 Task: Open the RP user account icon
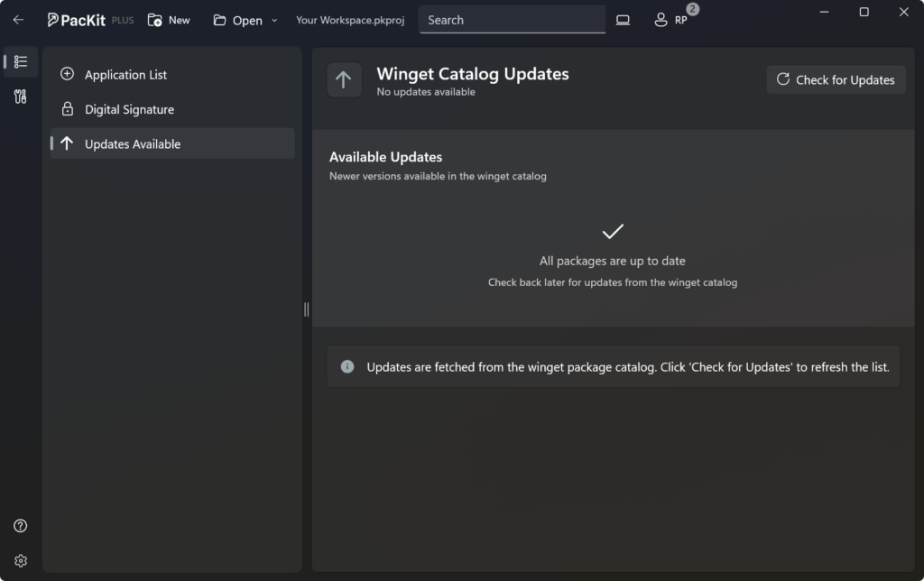(x=670, y=20)
